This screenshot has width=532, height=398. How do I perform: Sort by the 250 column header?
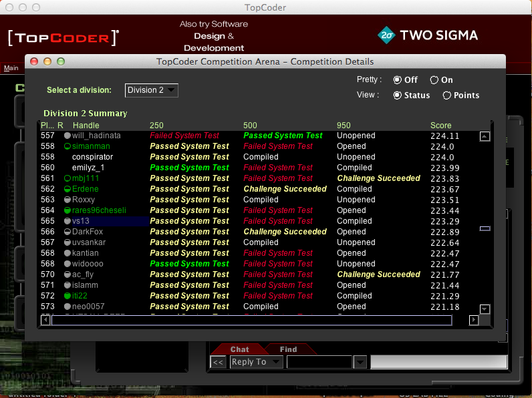(x=156, y=126)
